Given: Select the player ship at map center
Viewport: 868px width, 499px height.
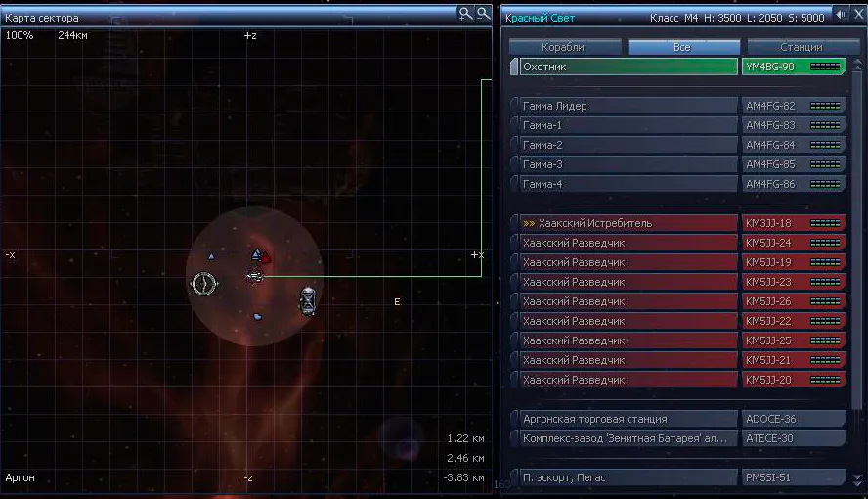Looking at the screenshot, I should 255,276.
